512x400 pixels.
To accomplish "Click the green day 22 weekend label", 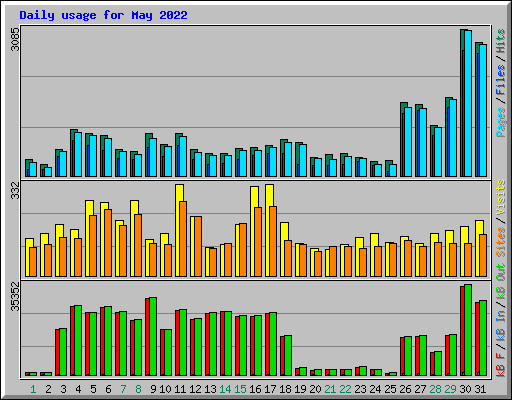I will pos(345,389).
